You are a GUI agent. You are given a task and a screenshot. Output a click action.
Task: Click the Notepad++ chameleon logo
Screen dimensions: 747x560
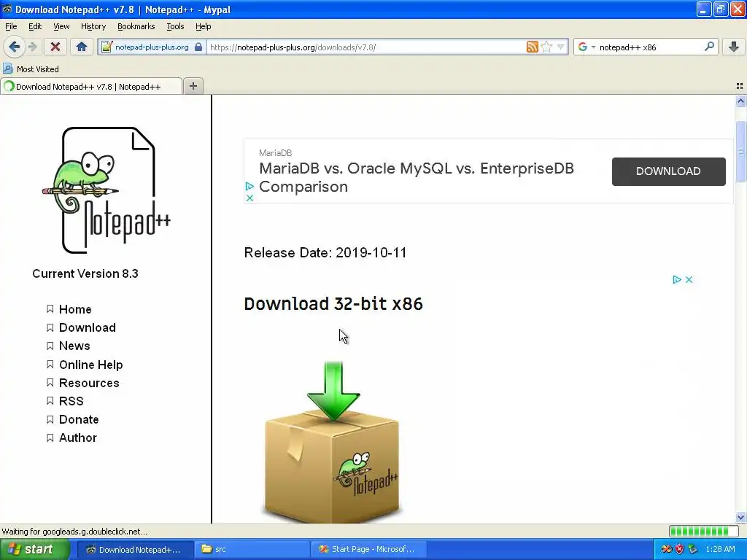pos(107,190)
